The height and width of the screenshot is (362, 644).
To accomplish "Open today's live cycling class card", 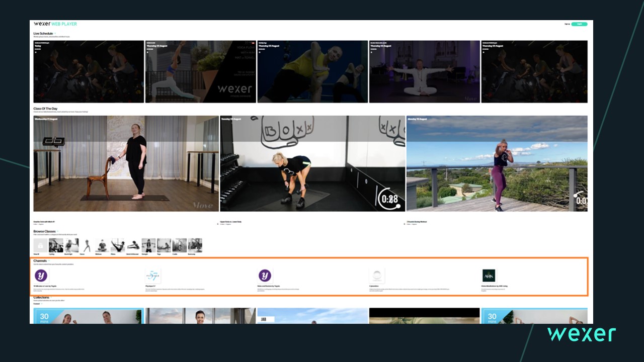I will click(x=89, y=72).
